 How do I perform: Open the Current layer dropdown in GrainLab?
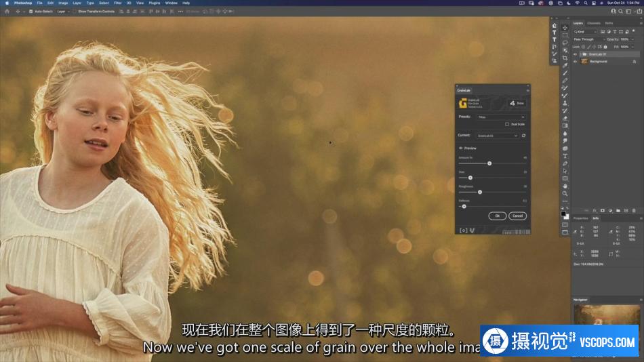click(x=498, y=136)
